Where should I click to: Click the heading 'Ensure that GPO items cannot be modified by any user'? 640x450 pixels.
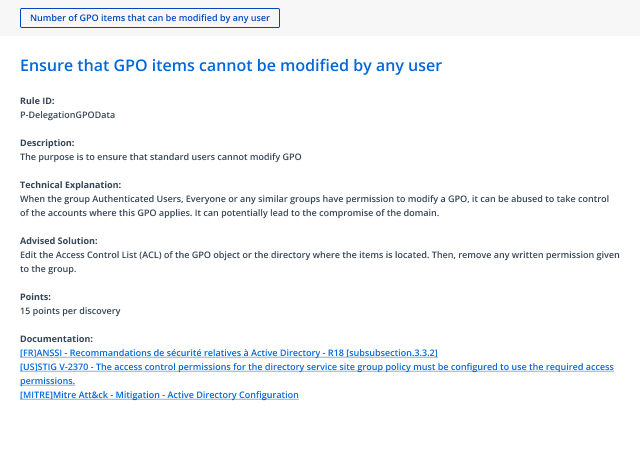(231, 65)
